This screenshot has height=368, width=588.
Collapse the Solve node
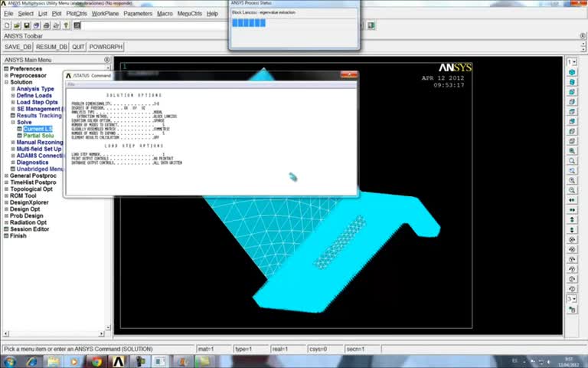(13, 123)
